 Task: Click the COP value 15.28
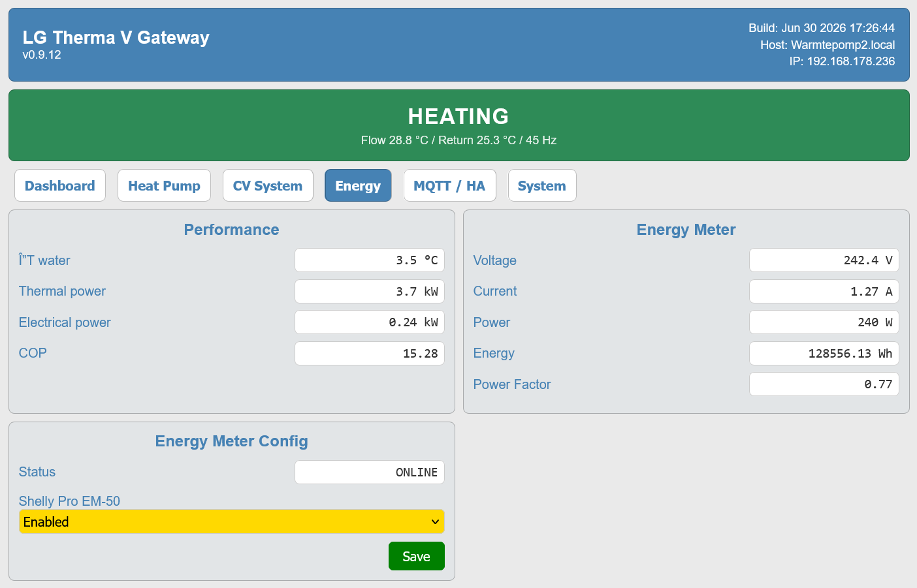(370, 353)
